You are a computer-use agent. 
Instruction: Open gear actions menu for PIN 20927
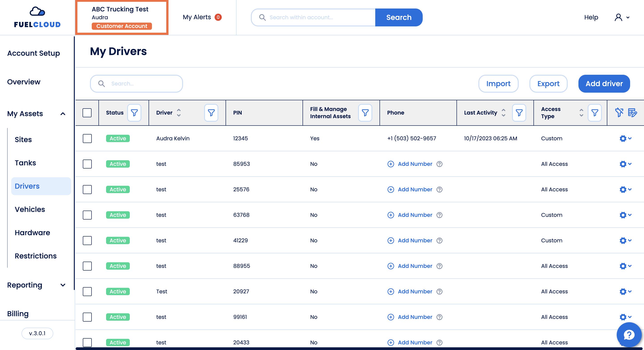(625, 292)
